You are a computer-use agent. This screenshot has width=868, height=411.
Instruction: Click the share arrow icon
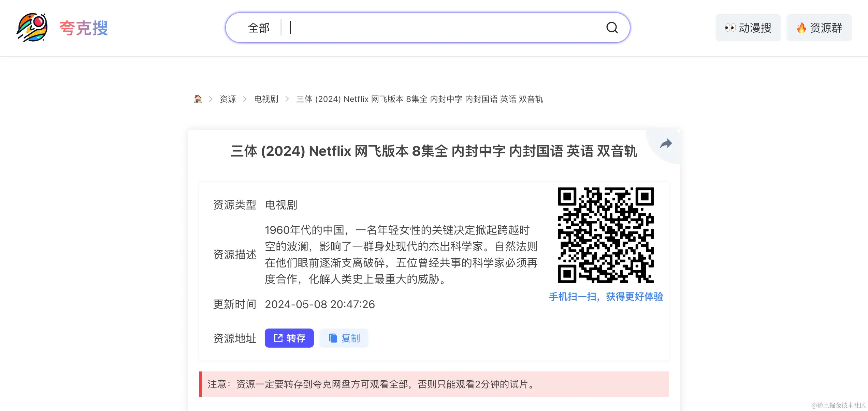click(x=666, y=144)
